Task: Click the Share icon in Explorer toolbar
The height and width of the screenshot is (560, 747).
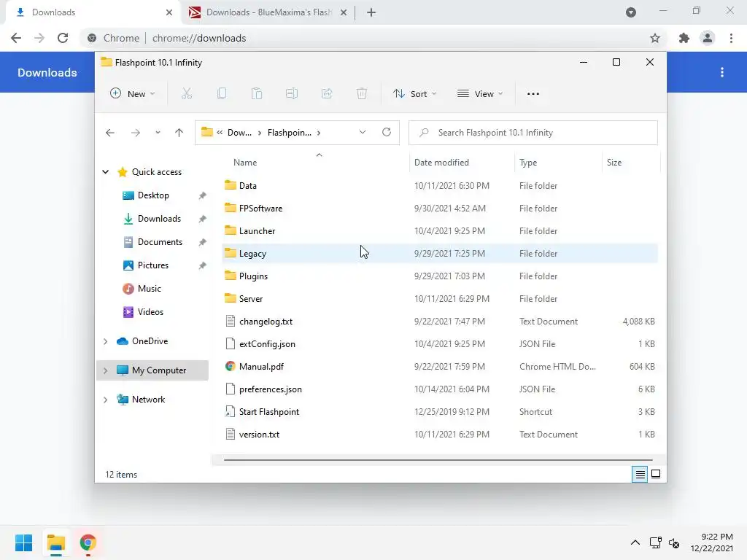Action: click(x=327, y=94)
